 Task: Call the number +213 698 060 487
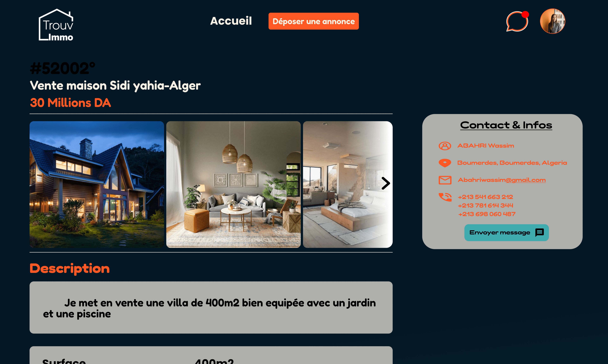point(487,214)
